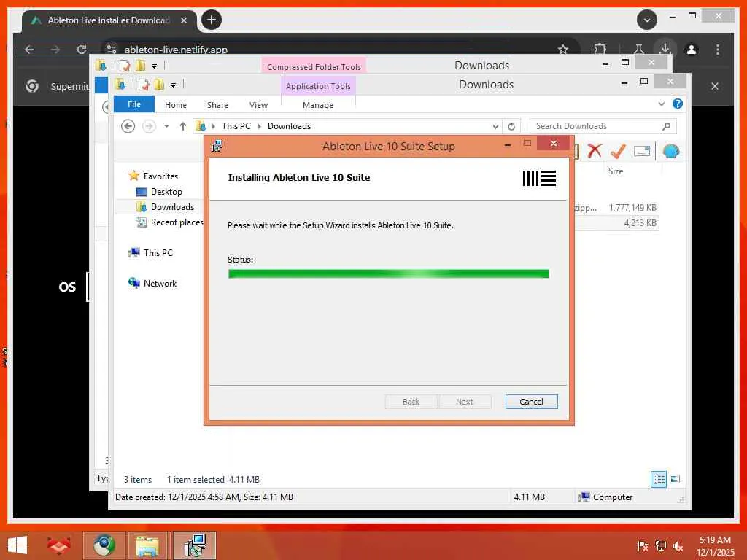This screenshot has width=747, height=560.
Task: Open the browser profile icon
Action: 692,49
